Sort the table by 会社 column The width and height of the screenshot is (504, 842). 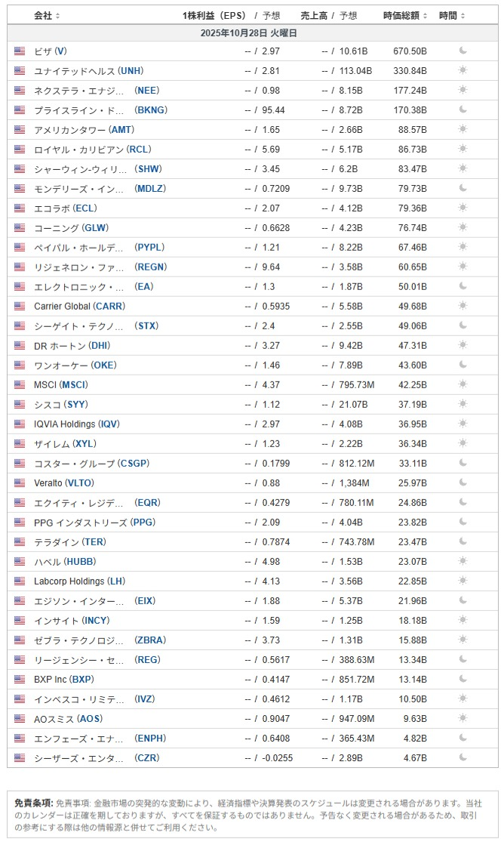[47, 16]
